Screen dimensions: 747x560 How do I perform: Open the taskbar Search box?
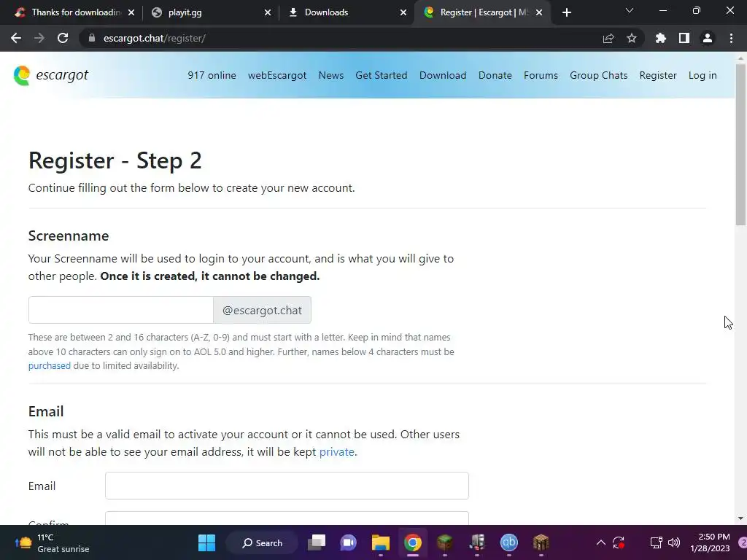[262, 542]
